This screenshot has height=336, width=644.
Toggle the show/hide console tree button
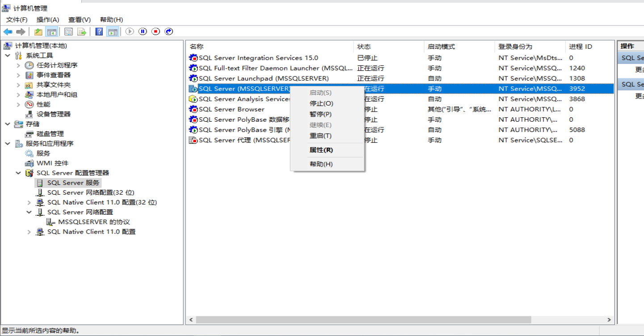point(52,32)
